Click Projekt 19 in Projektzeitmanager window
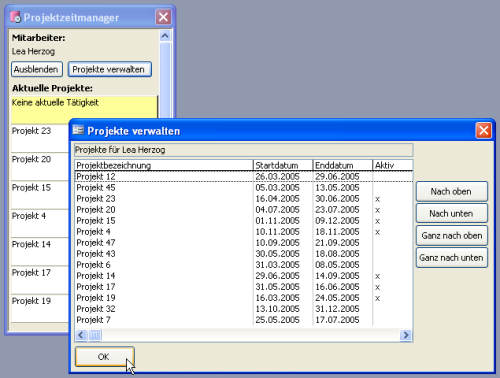 coord(40,308)
